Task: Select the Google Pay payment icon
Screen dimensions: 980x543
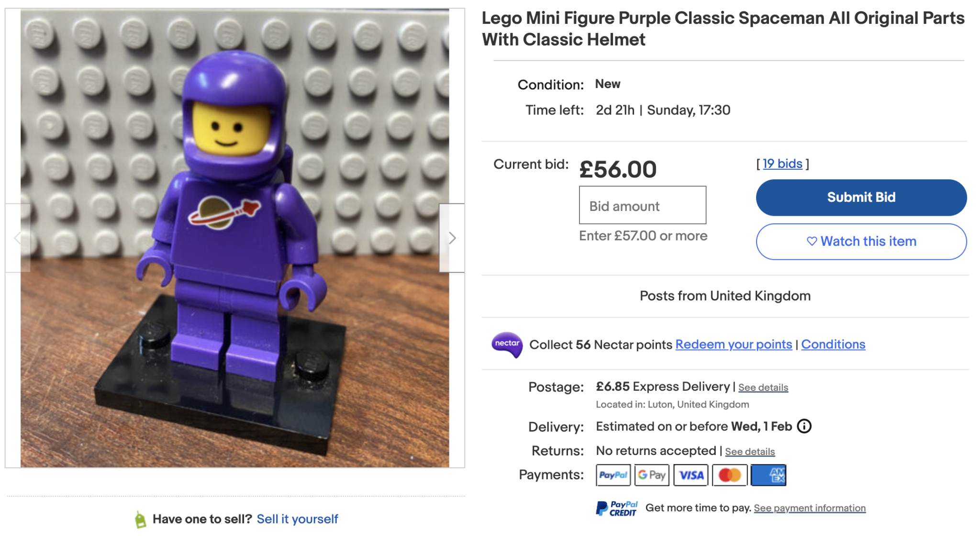Action: pos(652,475)
